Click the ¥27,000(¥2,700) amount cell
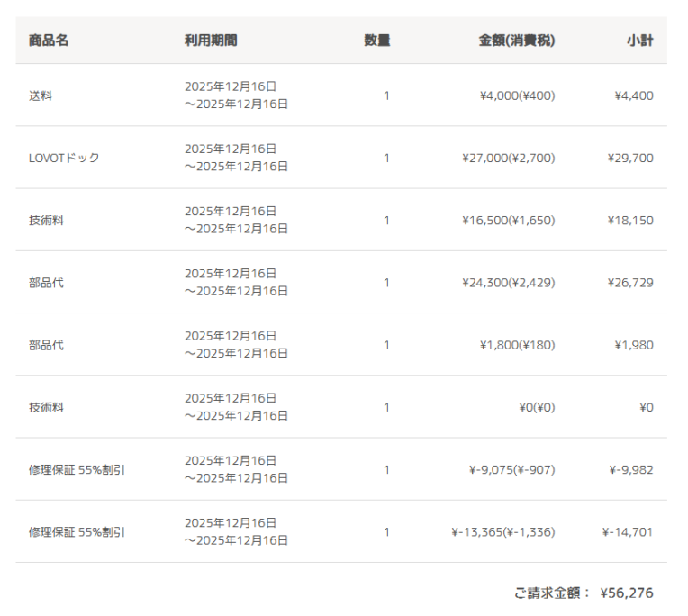Screen dimensions: 688x616 click(x=508, y=158)
